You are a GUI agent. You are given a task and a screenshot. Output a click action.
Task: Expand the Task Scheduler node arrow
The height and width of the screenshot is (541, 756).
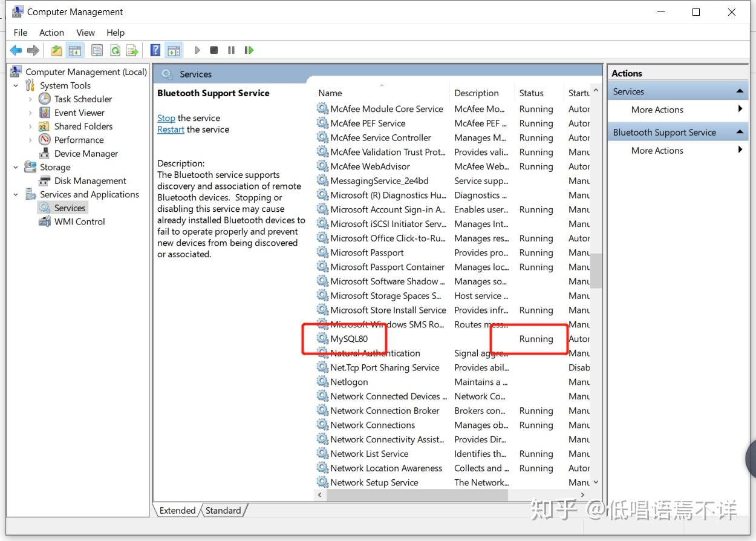[x=30, y=99]
